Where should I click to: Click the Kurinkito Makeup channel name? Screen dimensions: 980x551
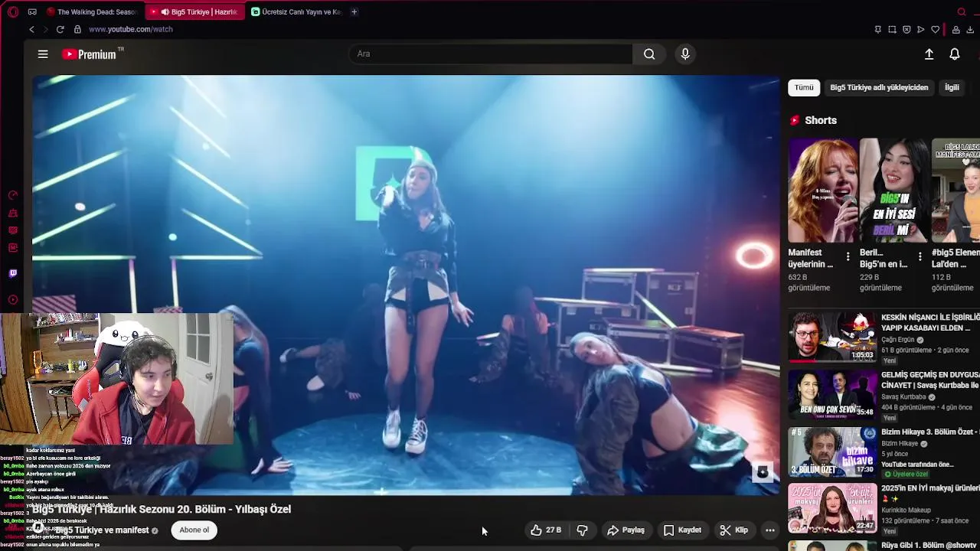(906, 510)
